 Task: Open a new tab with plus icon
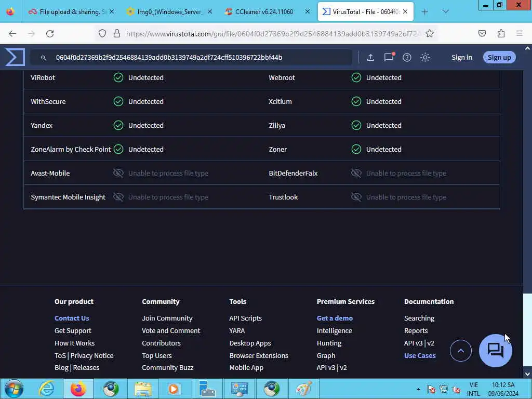click(425, 12)
